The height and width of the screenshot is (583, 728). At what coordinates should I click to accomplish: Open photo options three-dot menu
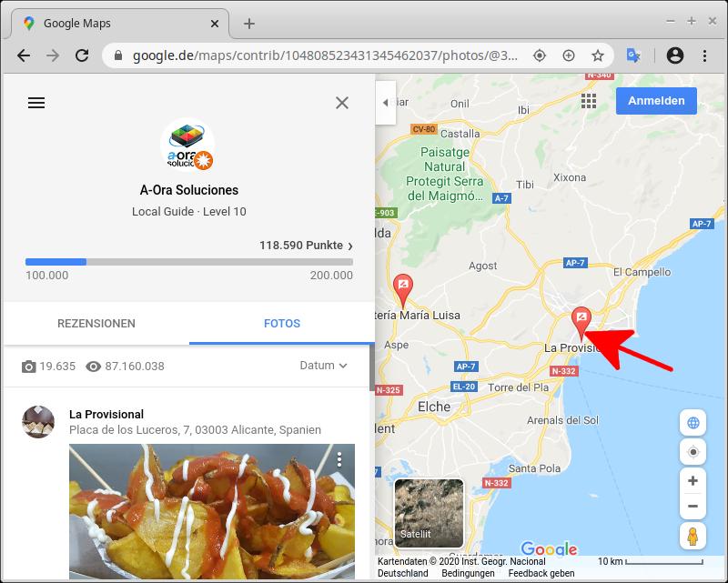click(x=339, y=459)
